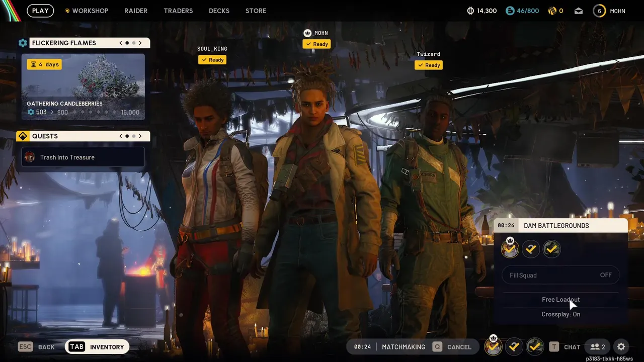Click the 14,300 coin currency icon

point(470,11)
